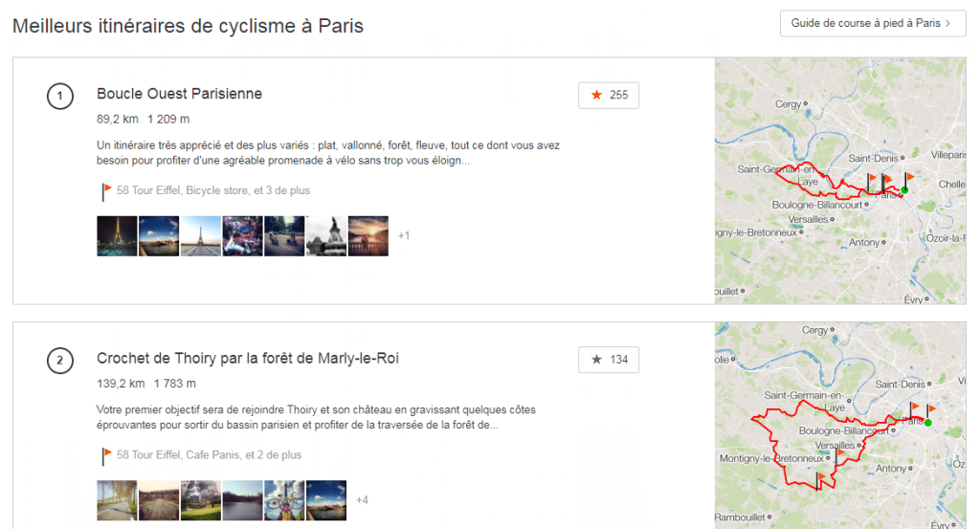Click the flag near Versailles on Crochet de Thoiry map
980x529 pixels.
click(838, 456)
